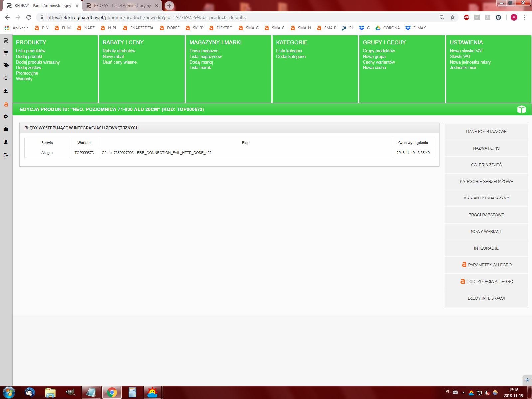Click the Dodaj kategorię link
This screenshot has height=399, width=532.
[291, 57]
